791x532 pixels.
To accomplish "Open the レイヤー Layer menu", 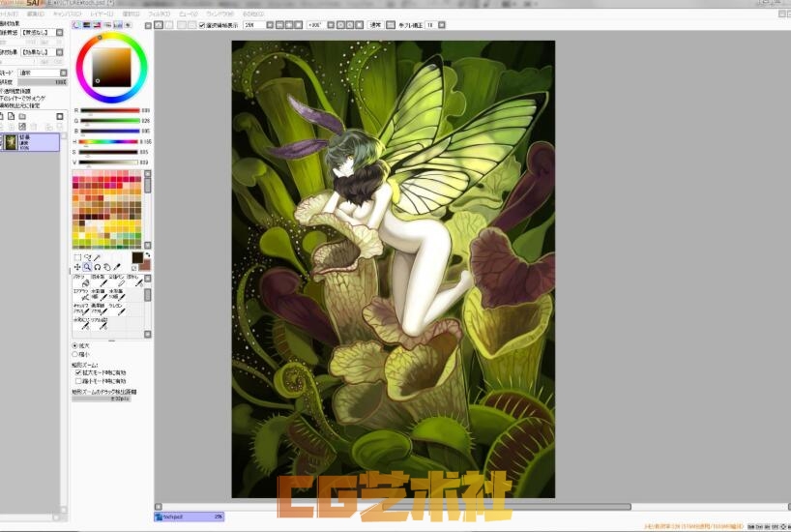I will [102, 15].
